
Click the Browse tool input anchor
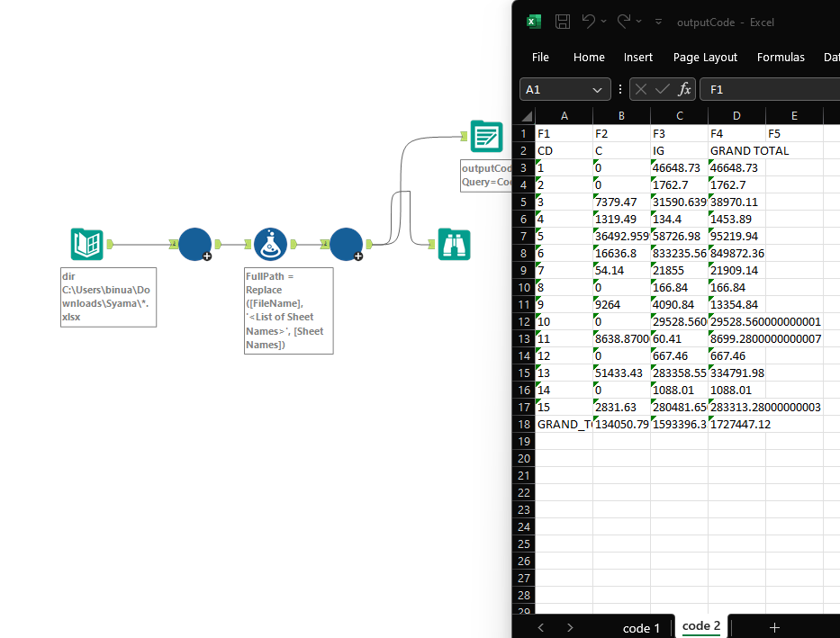[432, 244]
